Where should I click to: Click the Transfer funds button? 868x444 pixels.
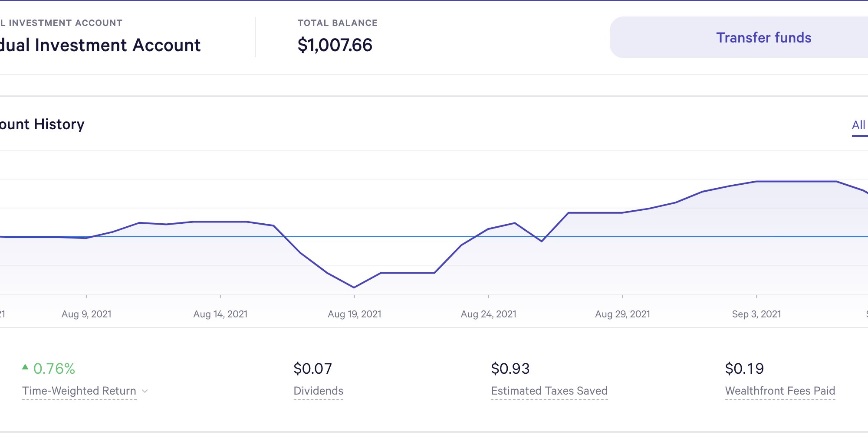(763, 38)
